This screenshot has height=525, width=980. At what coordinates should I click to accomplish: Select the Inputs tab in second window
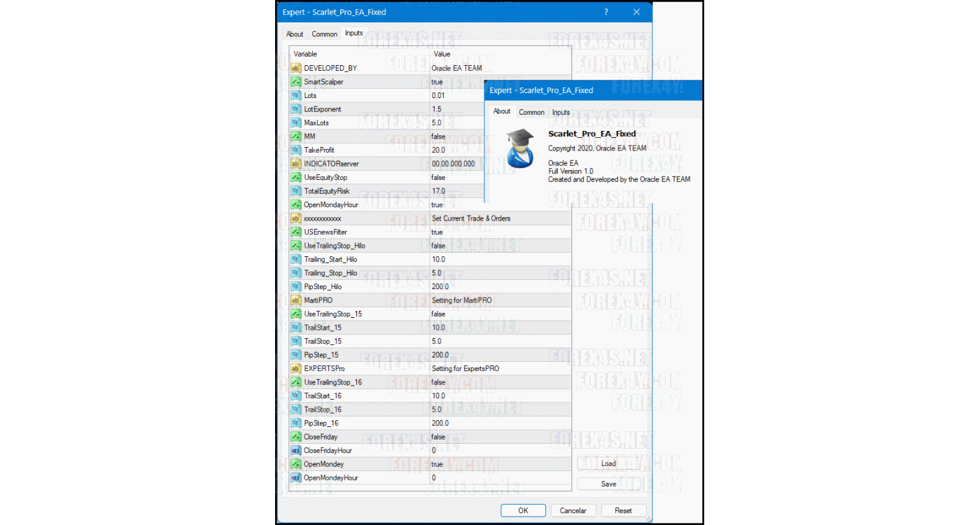pos(561,112)
